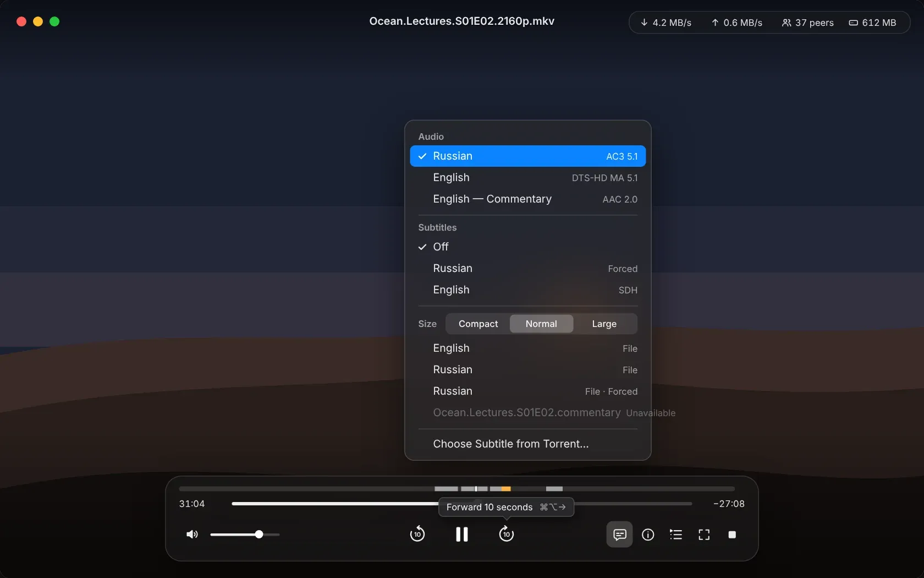The height and width of the screenshot is (578, 924).
Task: Stop playback with the square button
Action: point(732,535)
